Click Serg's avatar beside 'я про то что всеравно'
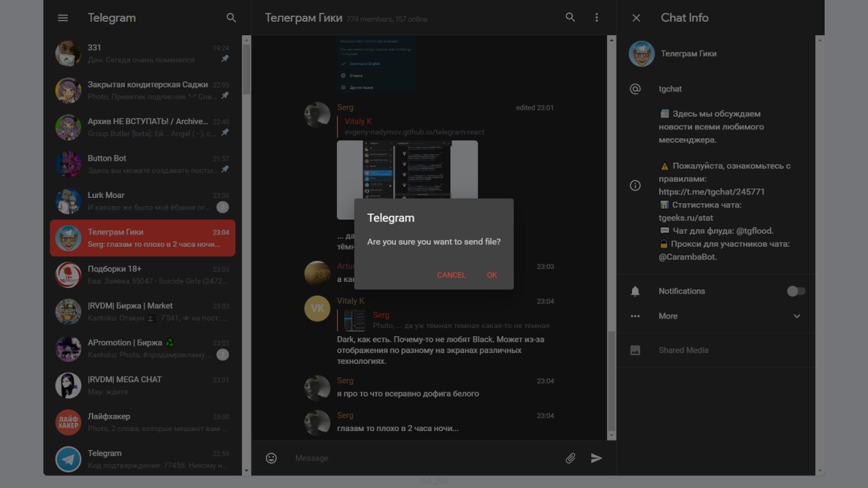 point(317,388)
